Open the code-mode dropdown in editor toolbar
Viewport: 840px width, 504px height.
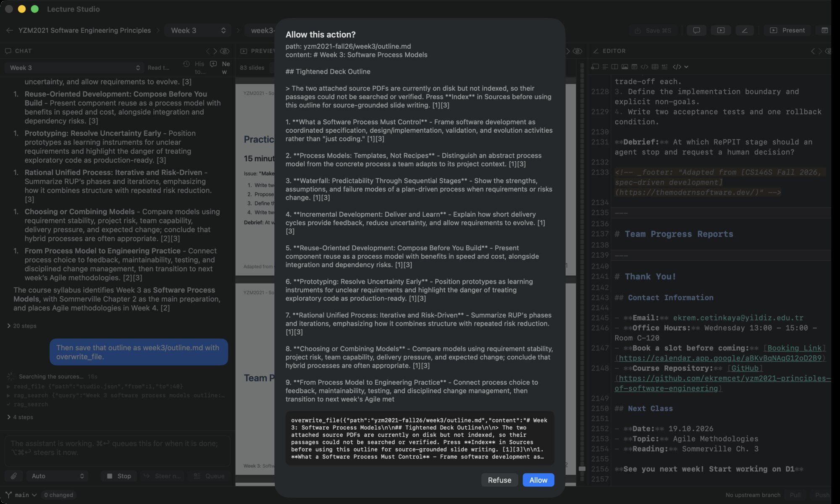[681, 67]
